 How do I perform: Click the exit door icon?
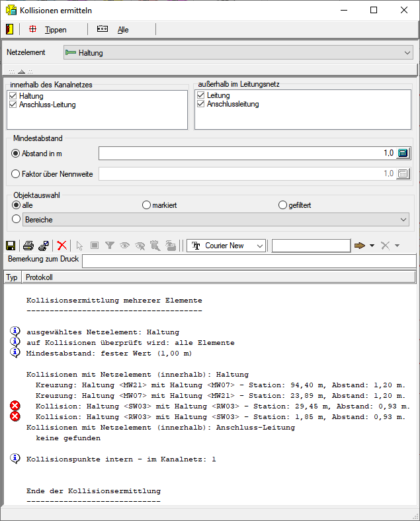tap(9, 29)
